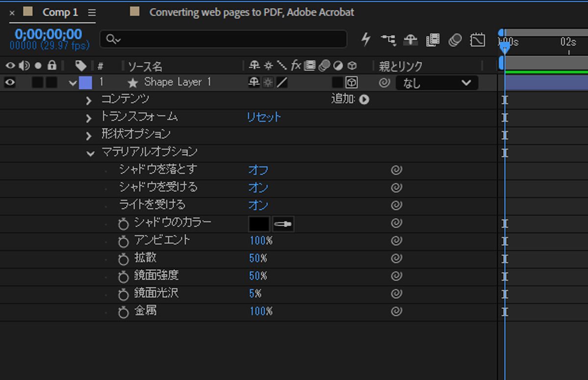The height and width of the screenshot is (380, 588).
Task: Toggle ライトを受ける value オン
Action: 258,205
